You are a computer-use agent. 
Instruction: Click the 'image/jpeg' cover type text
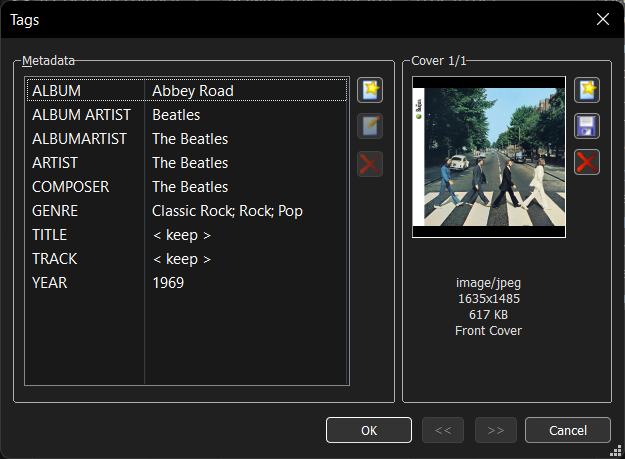[x=488, y=283]
